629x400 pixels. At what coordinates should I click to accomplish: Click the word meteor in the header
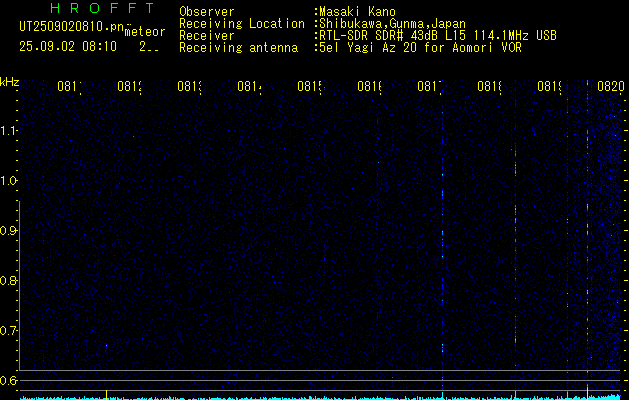coord(145,32)
